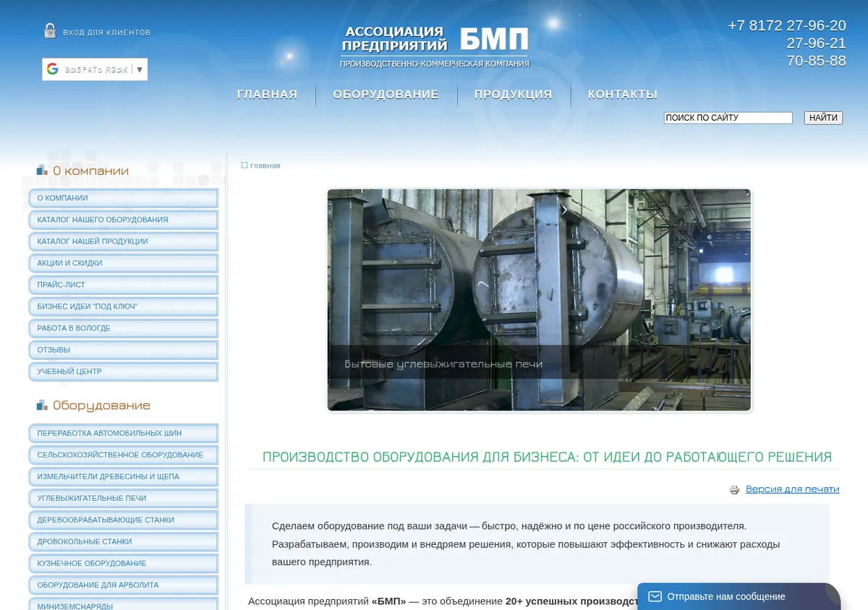
Task: Open ПЕРЕРАБОТКА АВТОМОБИЛЬНЫХ ШИН sidebar item
Action: point(123,433)
